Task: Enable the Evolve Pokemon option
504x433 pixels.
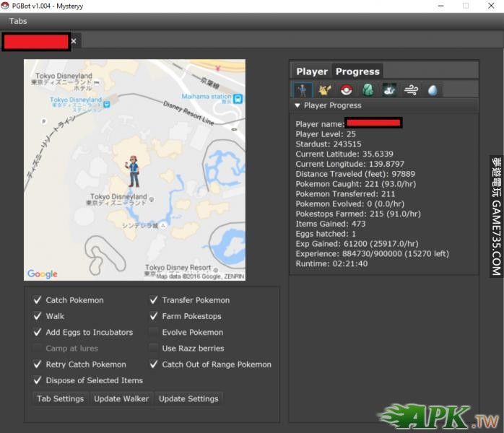Action: tap(154, 333)
